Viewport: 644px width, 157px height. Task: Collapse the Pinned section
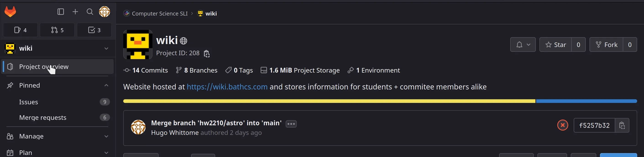(x=106, y=85)
